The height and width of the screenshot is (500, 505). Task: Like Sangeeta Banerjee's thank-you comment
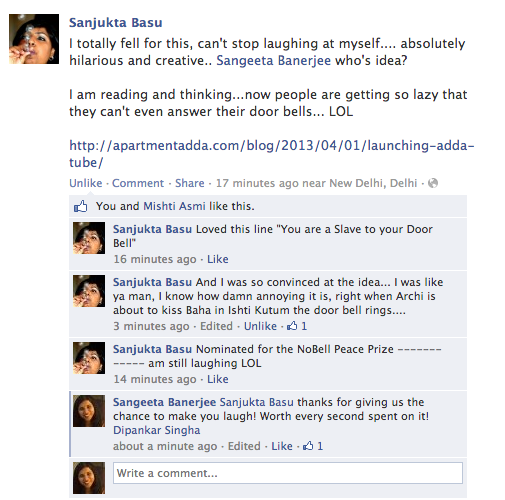point(282,446)
